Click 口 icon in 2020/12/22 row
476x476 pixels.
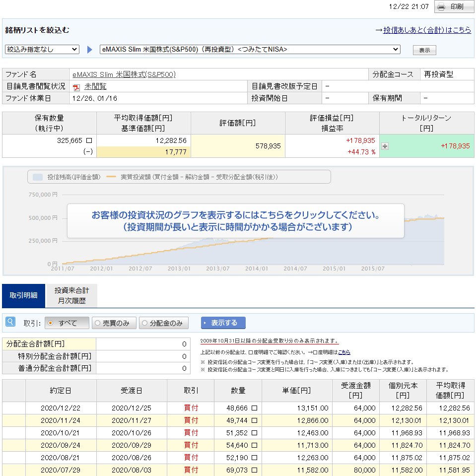[255, 408]
